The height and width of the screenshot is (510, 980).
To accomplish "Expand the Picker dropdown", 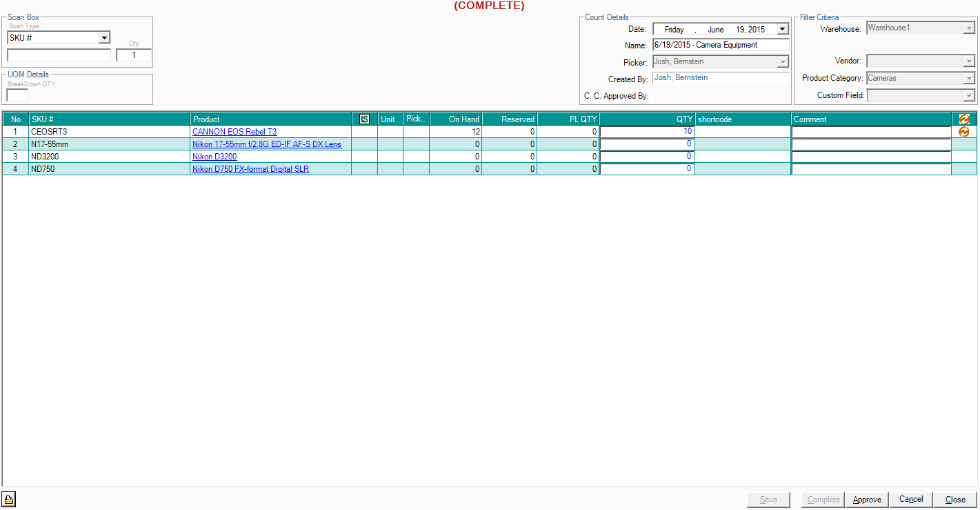I will click(x=782, y=62).
